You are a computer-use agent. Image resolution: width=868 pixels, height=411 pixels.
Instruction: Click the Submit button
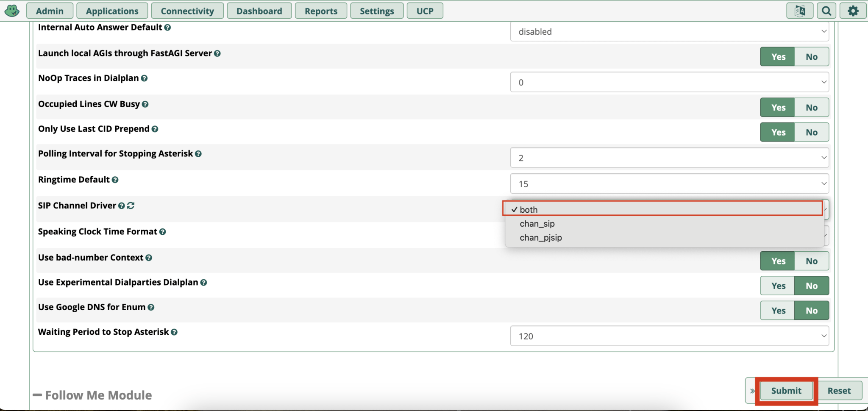pos(786,391)
